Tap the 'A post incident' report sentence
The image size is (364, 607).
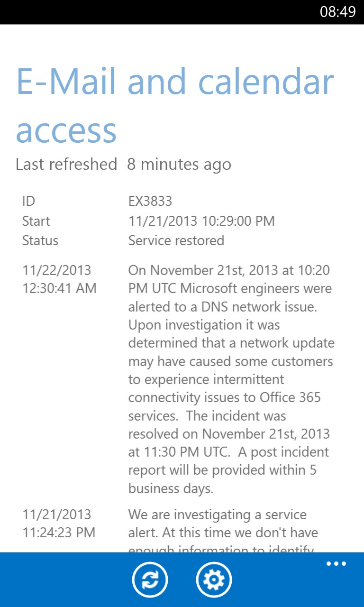click(283, 452)
